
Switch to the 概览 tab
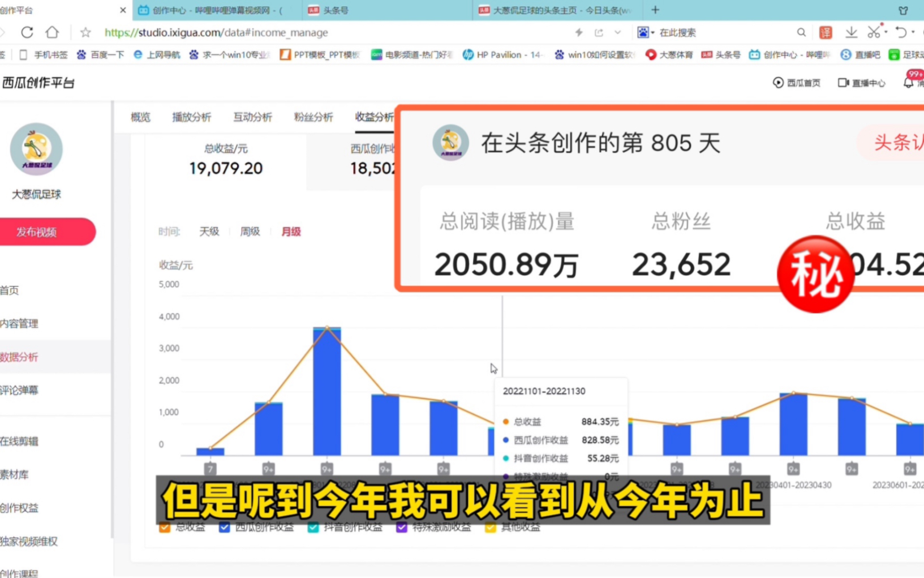140,117
